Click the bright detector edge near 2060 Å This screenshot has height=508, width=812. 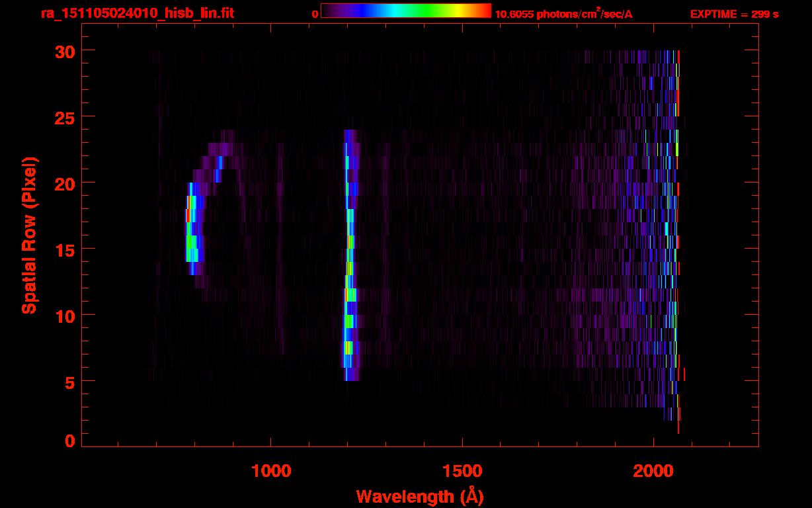[677, 241]
